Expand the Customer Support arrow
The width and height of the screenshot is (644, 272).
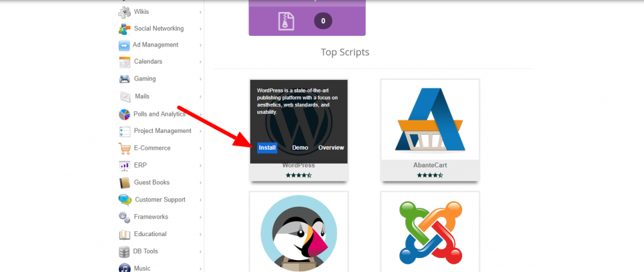[x=201, y=200]
